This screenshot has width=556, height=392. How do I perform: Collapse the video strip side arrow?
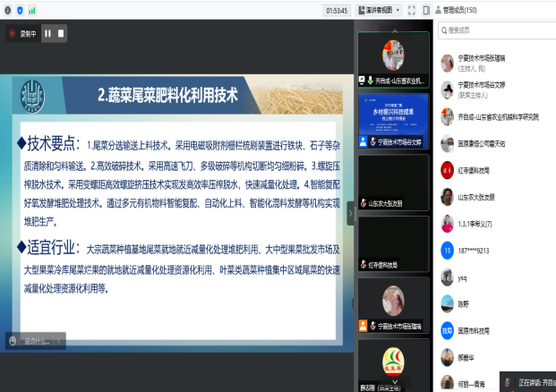pos(350,213)
